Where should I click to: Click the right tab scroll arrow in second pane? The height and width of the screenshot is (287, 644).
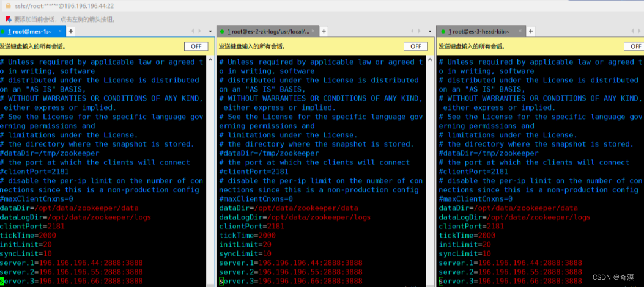420,31
